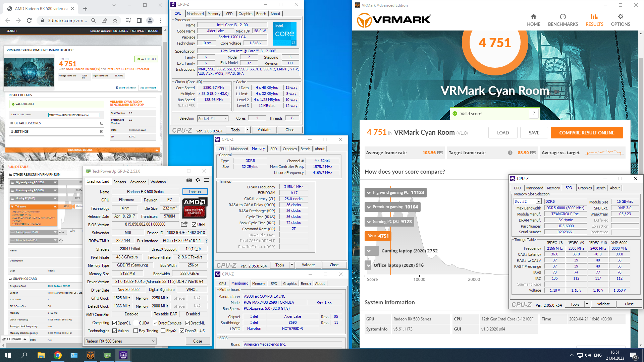Viewport: 644px width, 362px height.
Task: Click Chrome back arrow
Action: [x=8, y=20]
